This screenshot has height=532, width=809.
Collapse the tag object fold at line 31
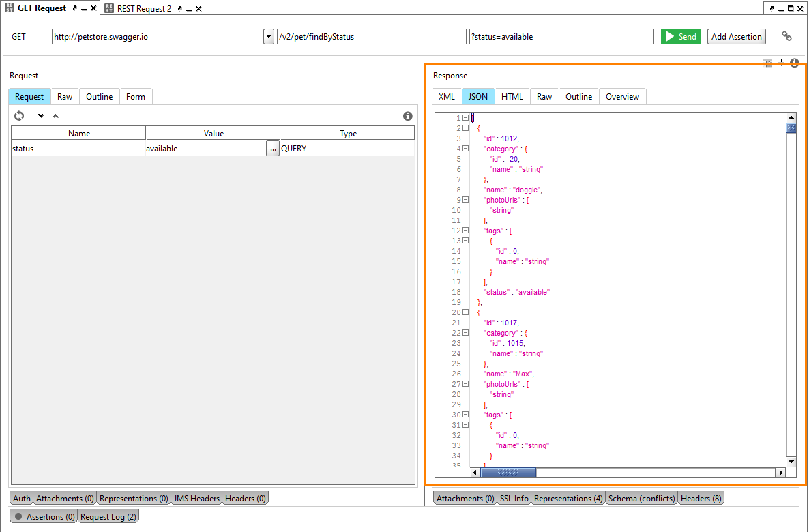pos(465,425)
